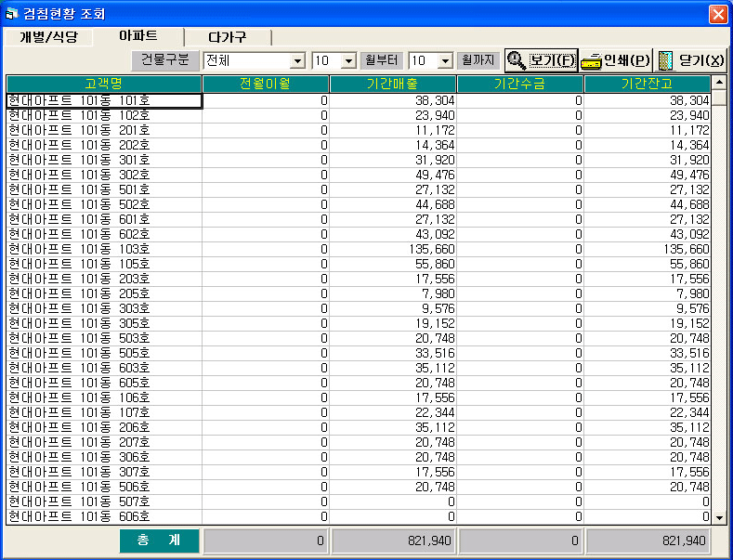The image size is (733, 560).
Task: Select the 아파트 tab
Action: tap(138, 36)
